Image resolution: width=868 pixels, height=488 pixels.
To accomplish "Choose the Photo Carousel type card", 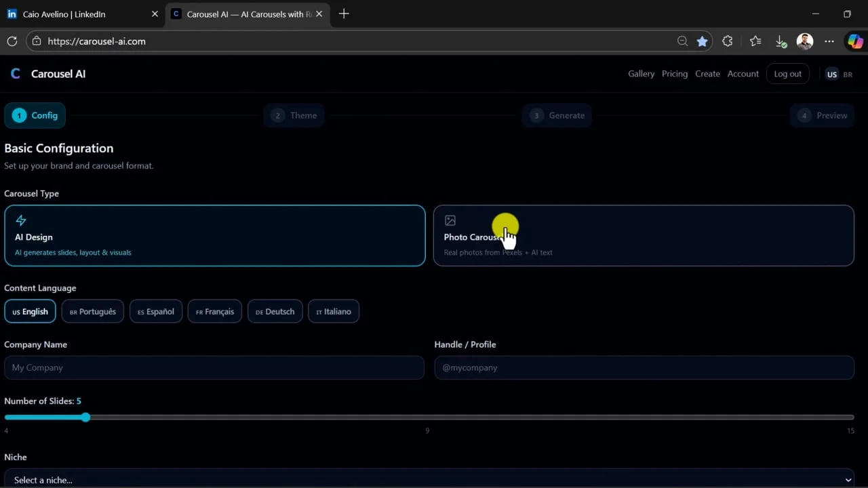I will coord(643,236).
